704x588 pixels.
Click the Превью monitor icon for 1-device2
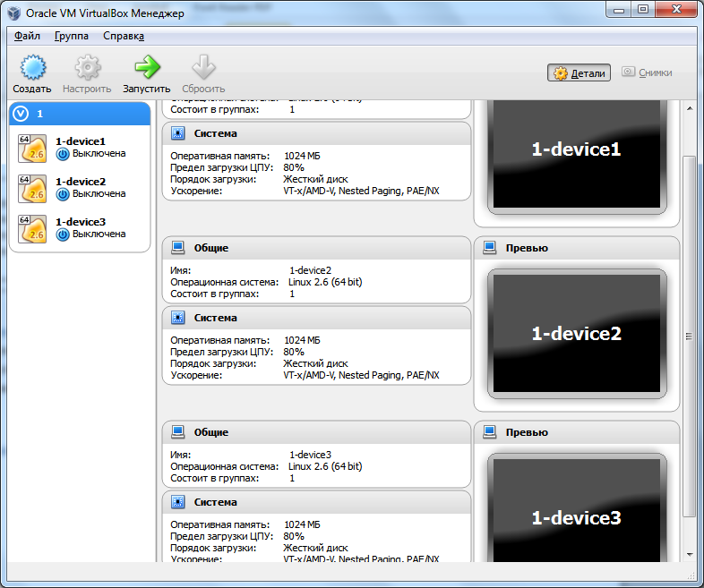coord(489,248)
